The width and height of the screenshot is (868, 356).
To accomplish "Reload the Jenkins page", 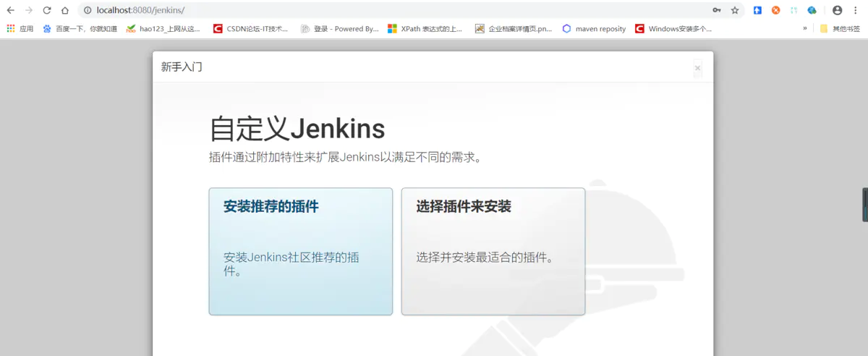I will (47, 10).
